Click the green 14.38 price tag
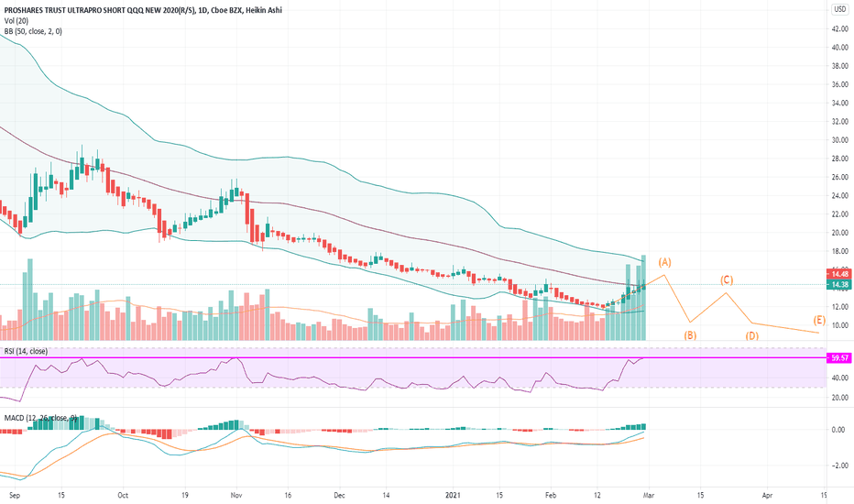This screenshot has height=504, width=854. (x=839, y=284)
